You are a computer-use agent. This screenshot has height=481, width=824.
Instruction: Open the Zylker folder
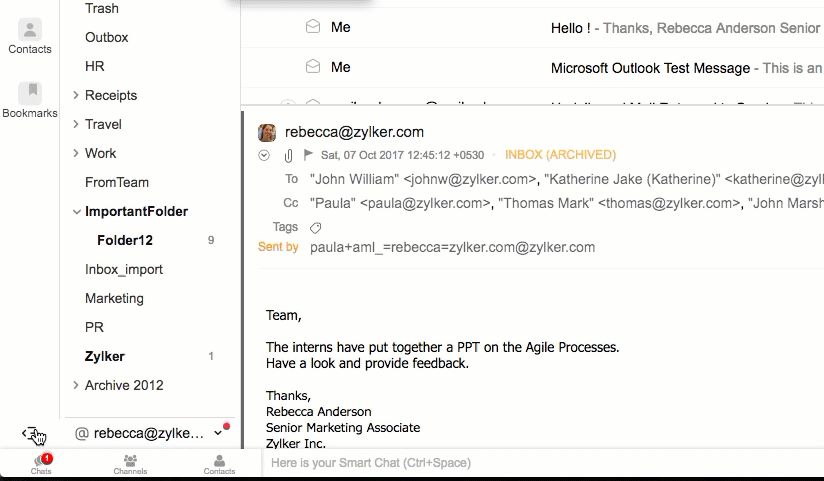[x=105, y=356]
